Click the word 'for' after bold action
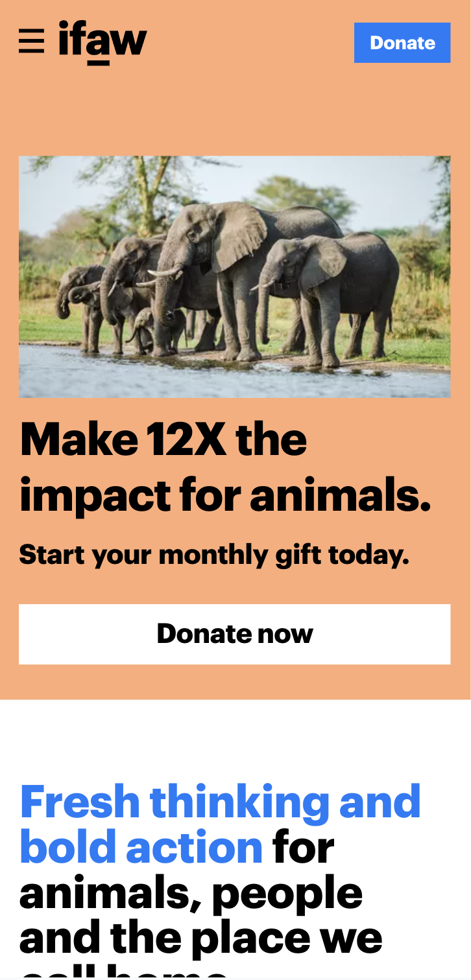Screen dimensions: 471x980 click(304, 847)
